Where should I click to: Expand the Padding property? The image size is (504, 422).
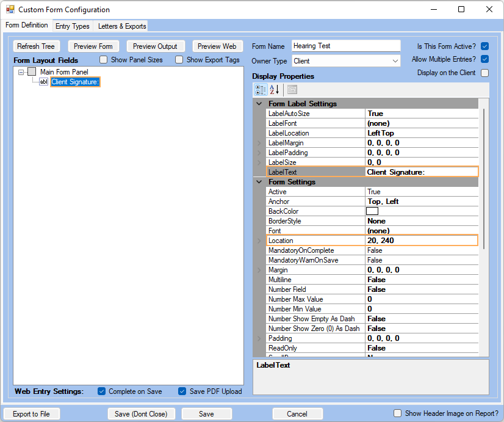259,338
